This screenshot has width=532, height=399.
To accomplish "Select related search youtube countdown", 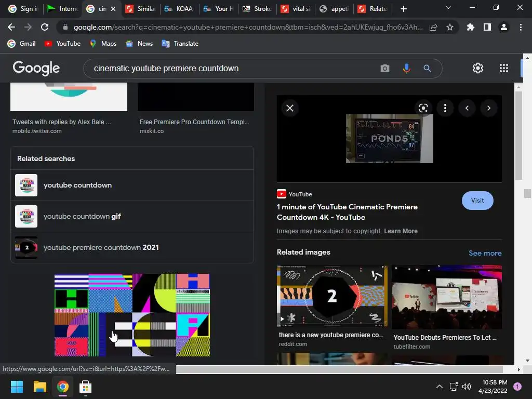I will click(x=132, y=185).
